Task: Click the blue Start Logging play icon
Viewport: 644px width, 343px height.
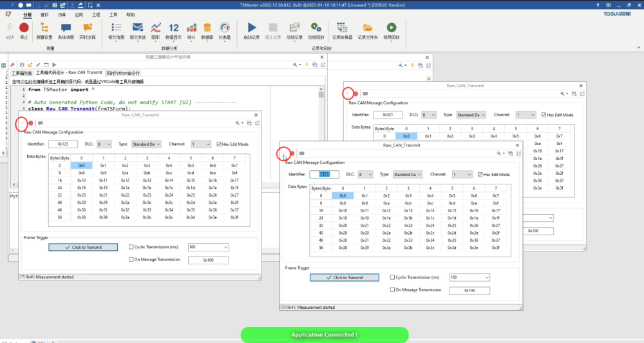Action: 252,28
